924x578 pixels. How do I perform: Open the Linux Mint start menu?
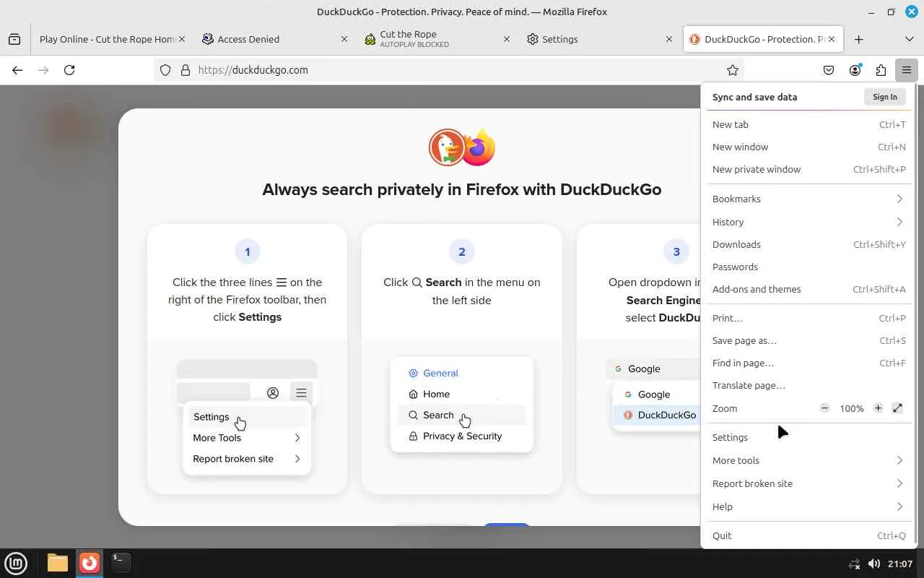tap(16, 563)
